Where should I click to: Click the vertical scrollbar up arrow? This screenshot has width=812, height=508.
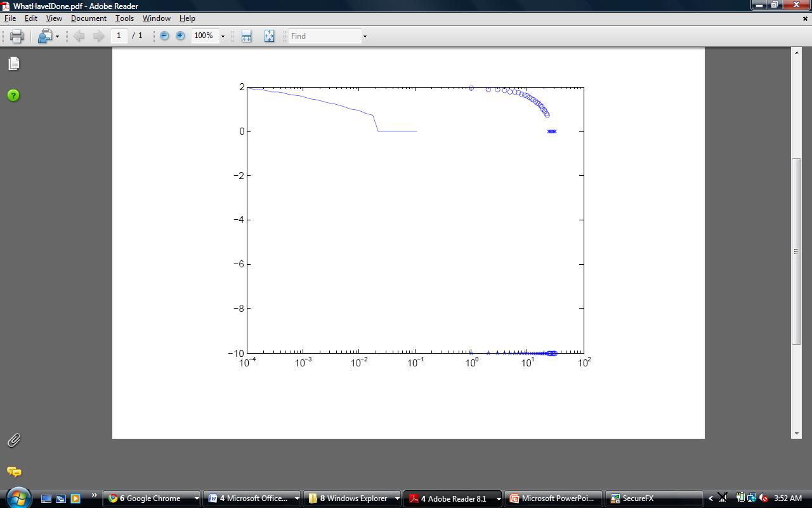click(x=797, y=52)
